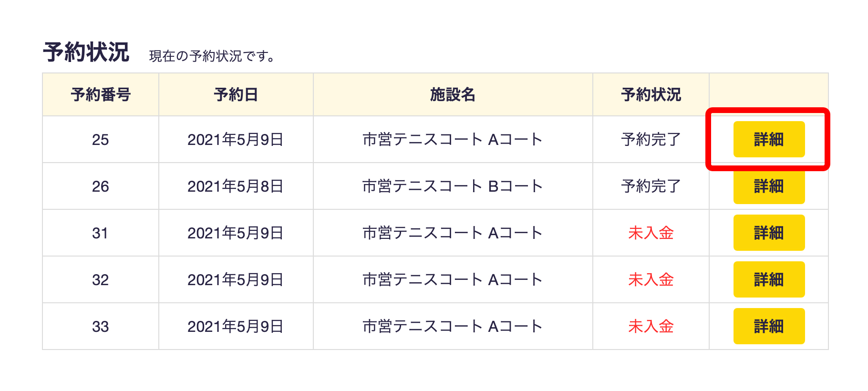Click reservation number 25 cell
Image resolution: width=868 pixels, height=391 pixels.
pyautogui.click(x=100, y=140)
